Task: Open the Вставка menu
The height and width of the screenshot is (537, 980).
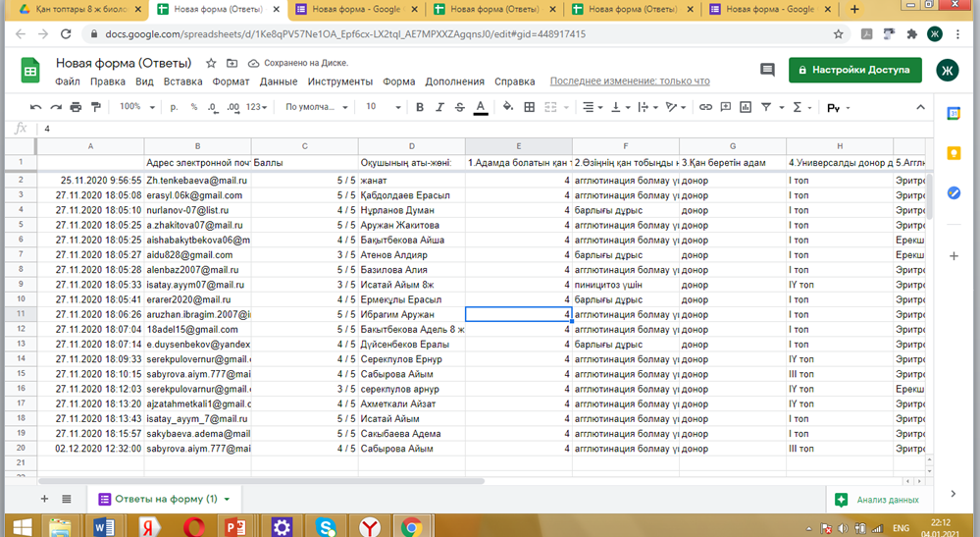Action: (182, 81)
